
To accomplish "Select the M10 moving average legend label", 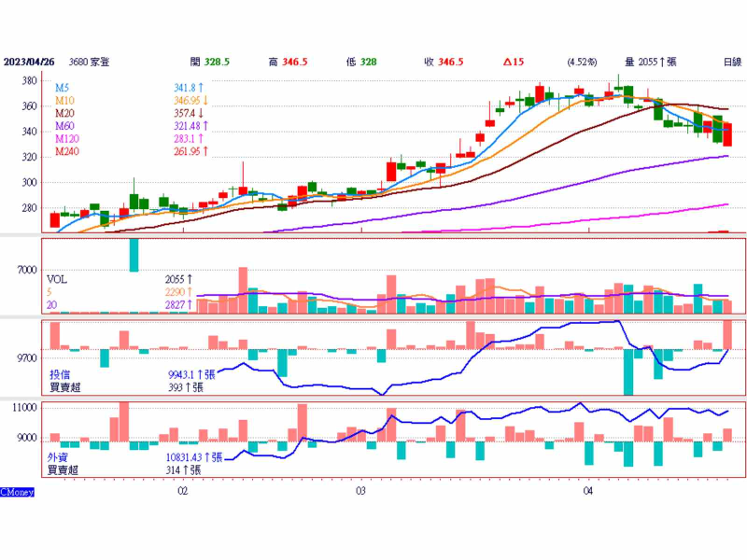I will coord(64,100).
